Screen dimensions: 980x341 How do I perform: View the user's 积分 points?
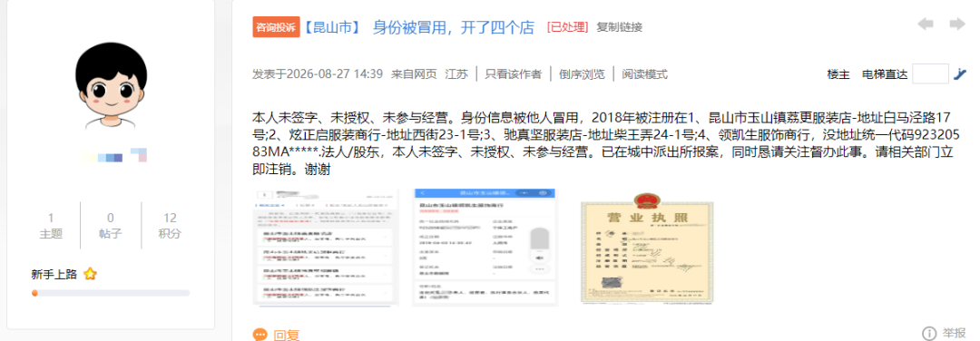[x=170, y=226]
